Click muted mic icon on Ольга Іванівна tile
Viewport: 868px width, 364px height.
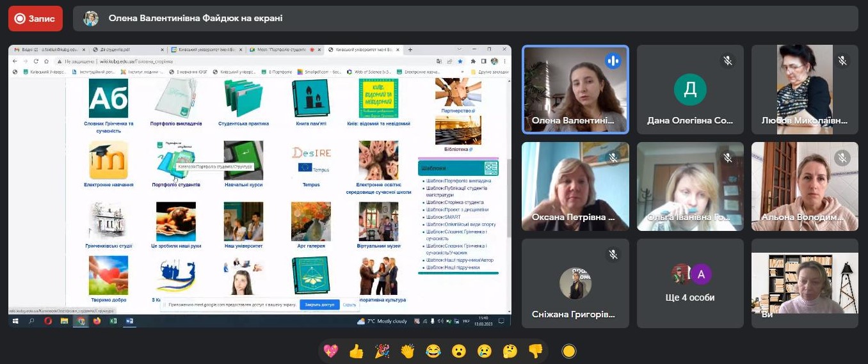pos(728,157)
